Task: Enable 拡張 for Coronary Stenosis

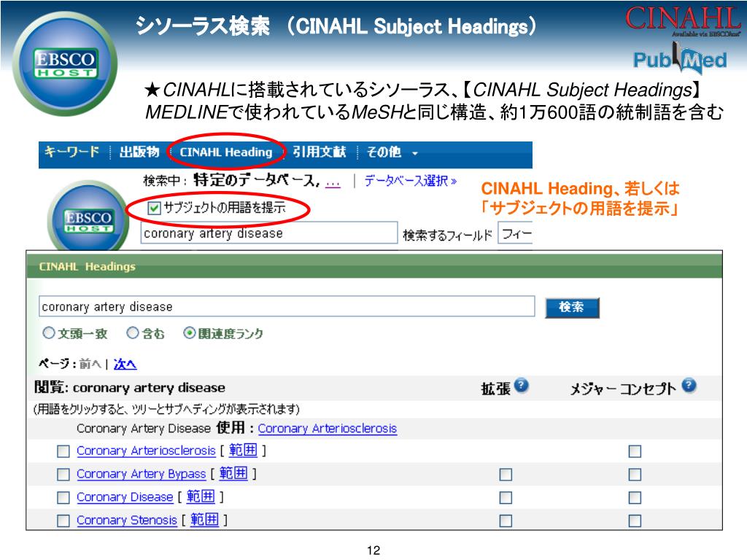Action: pyautogui.click(x=506, y=521)
